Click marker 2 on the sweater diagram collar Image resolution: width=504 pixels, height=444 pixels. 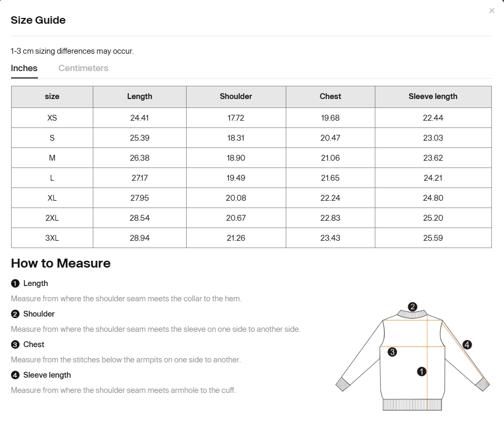(412, 307)
